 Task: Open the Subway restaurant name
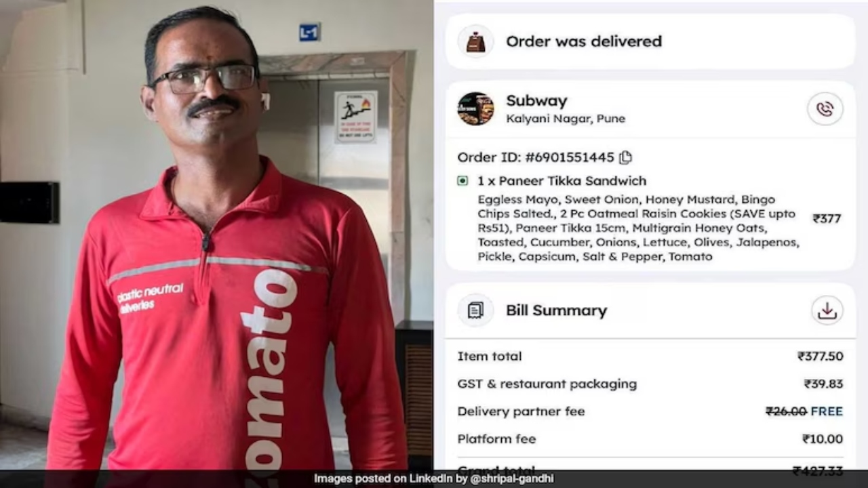coord(536,101)
